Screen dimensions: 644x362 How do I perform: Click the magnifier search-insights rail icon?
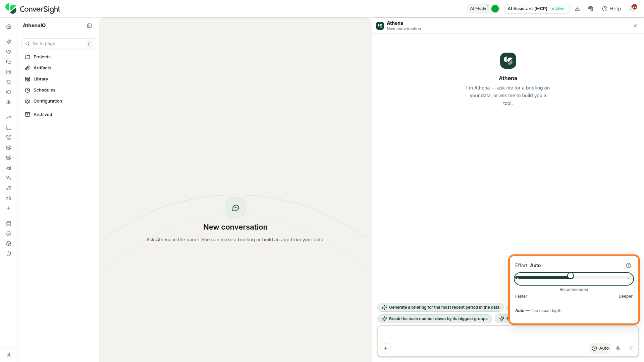pyautogui.click(x=9, y=82)
